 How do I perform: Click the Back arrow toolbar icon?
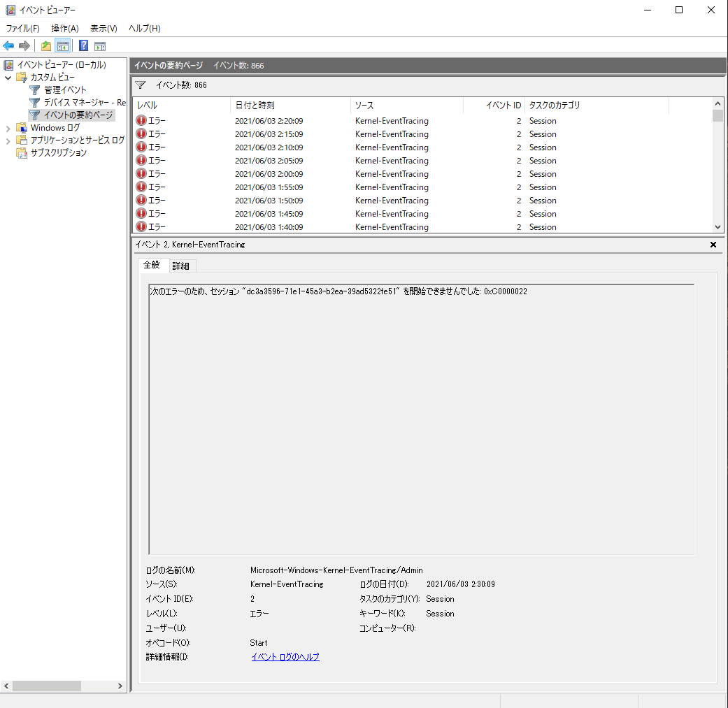[x=8, y=46]
